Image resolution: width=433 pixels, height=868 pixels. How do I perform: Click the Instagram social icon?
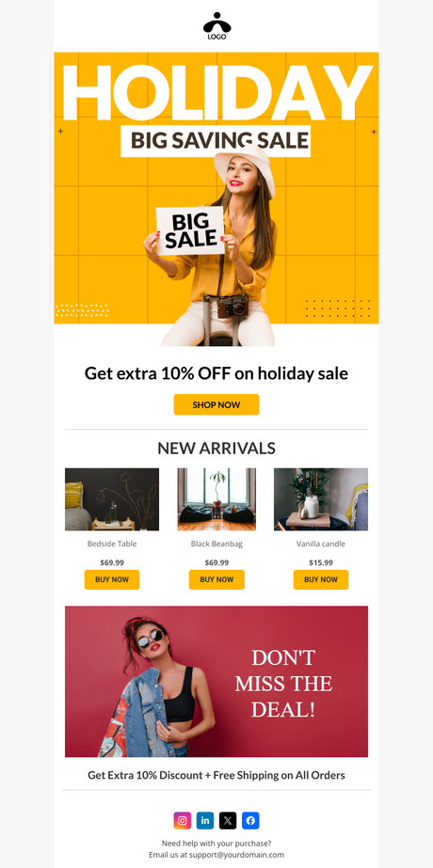183,820
